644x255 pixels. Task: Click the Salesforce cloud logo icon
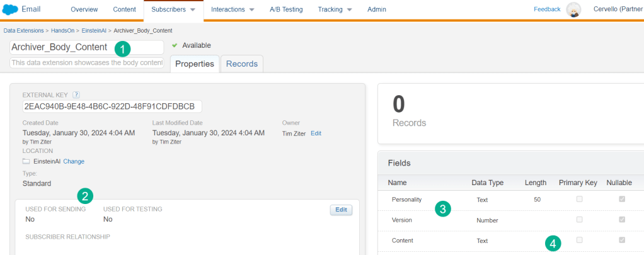[x=11, y=9]
